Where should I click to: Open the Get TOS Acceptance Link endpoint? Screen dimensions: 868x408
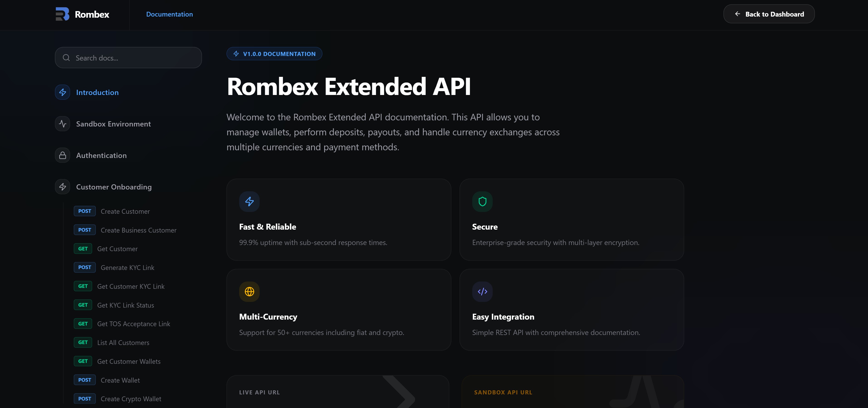click(x=133, y=324)
